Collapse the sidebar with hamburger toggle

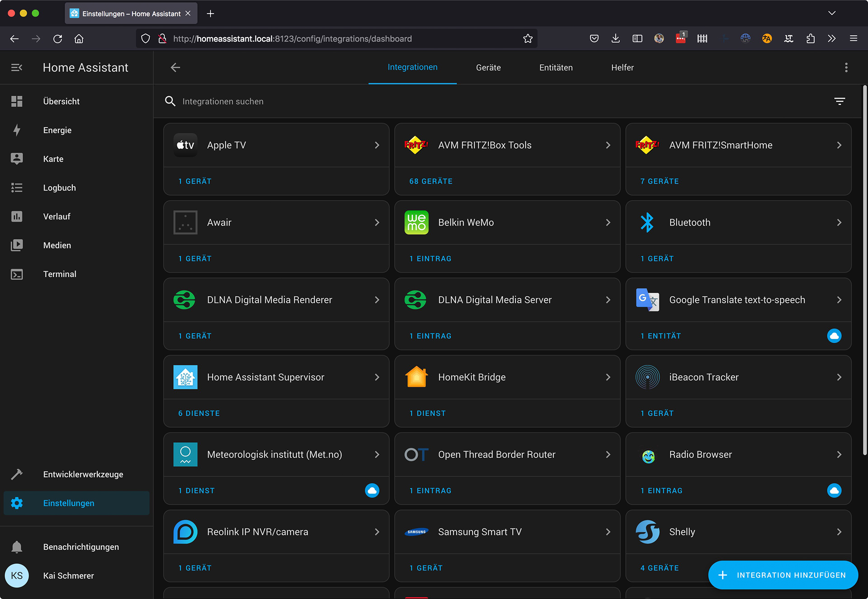pos(17,67)
